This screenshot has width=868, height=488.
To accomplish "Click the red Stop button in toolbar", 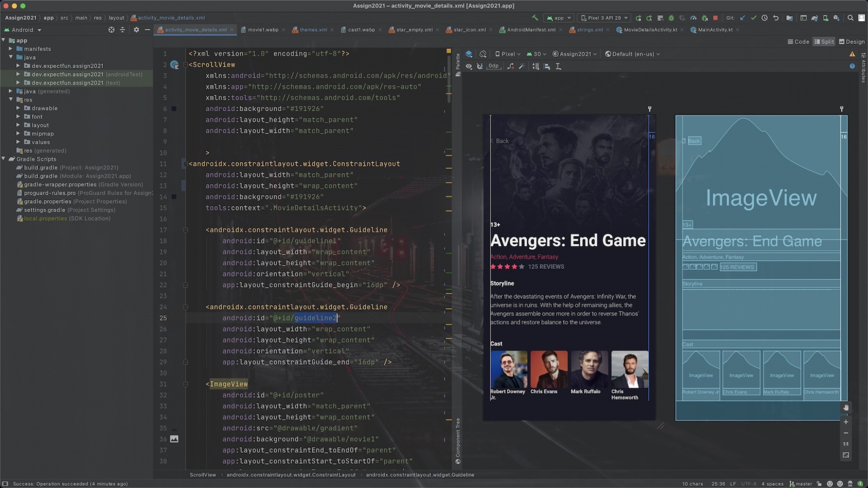I will [x=715, y=18].
